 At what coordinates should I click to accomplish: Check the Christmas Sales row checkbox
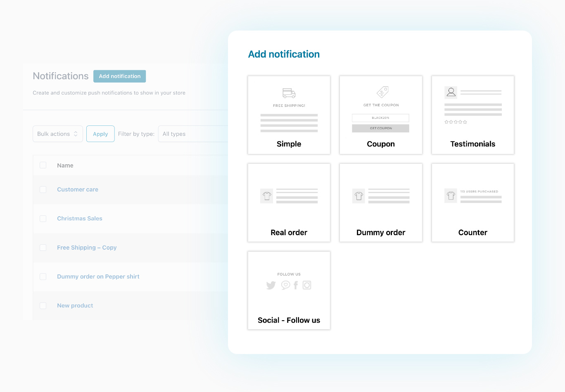[43, 219]
